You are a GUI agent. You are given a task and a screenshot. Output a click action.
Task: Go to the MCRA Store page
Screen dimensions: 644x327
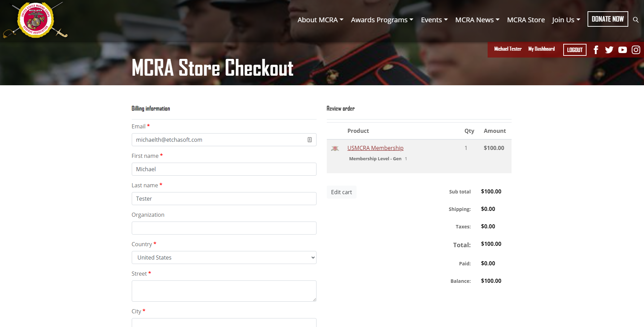pos(526,20)
